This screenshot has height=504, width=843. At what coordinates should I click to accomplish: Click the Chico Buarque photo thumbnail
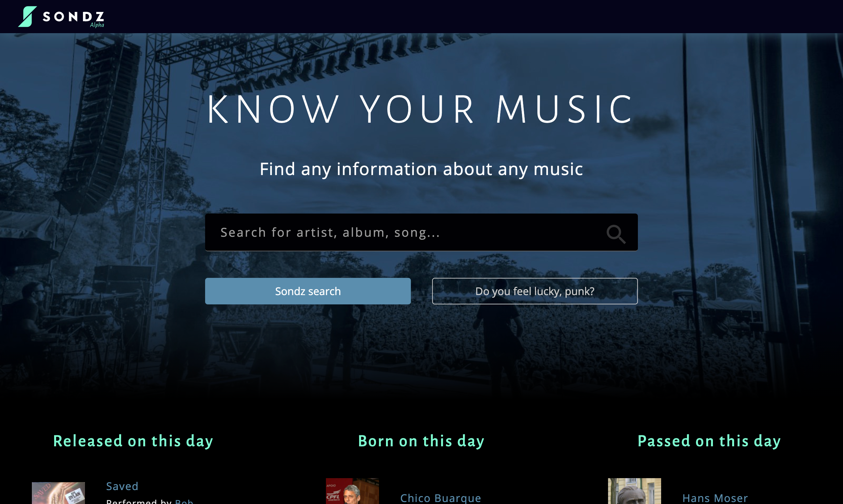(352, 491)
